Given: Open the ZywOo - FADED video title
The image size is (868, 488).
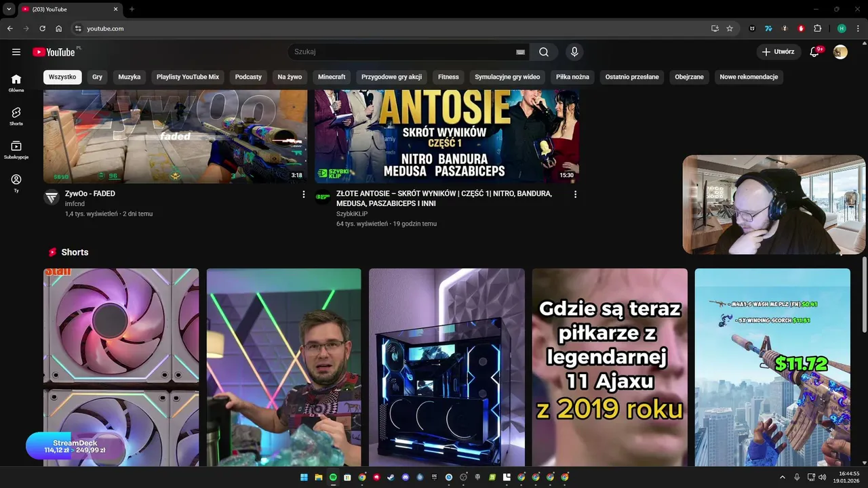Looking at the screenshot, I should [90, 194].
